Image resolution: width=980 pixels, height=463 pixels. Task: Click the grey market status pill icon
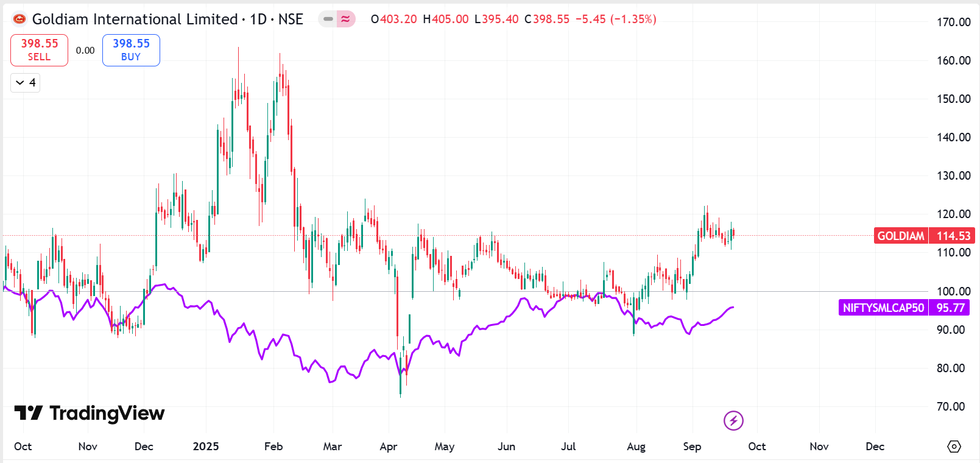(328, 19)
